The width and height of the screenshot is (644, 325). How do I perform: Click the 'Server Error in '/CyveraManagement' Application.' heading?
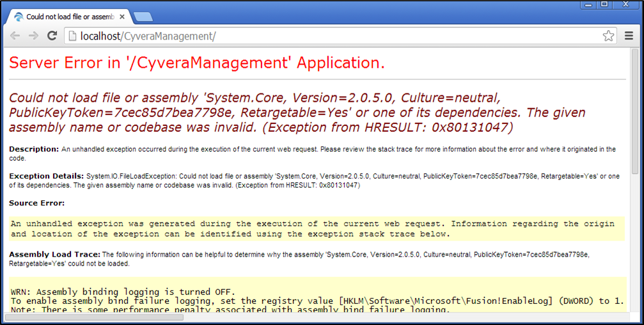coord(197,63)
